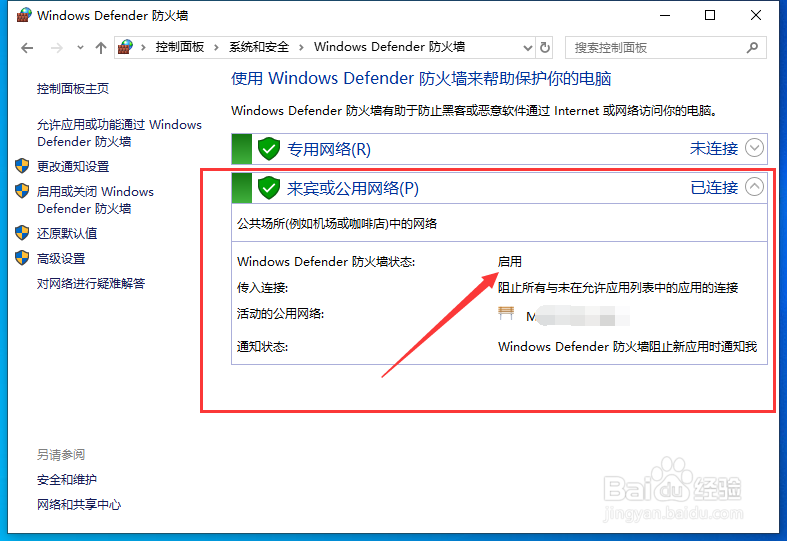The width and height of the screenshot is (787, 541).
Task: Expand chevron after 控制面板 breadcrumb
Action: [216, 48]
